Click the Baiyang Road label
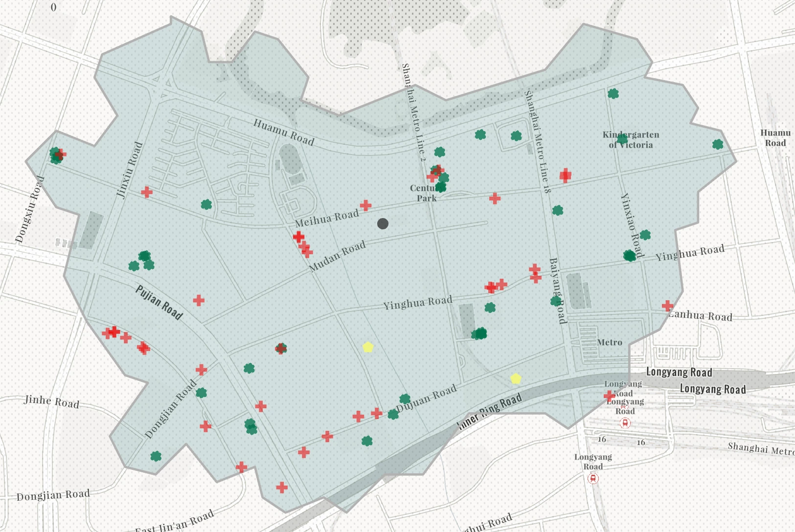Screen dimensions: 795x532 557,291
